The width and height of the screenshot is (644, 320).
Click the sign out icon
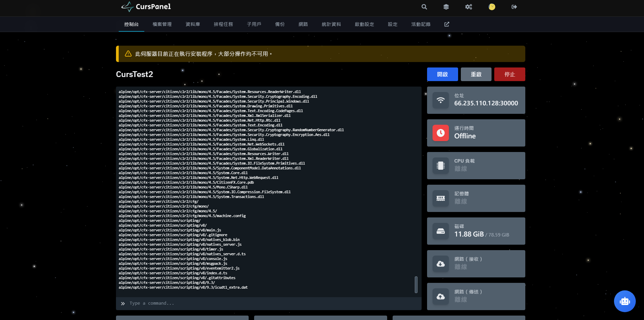coord(514,7)
